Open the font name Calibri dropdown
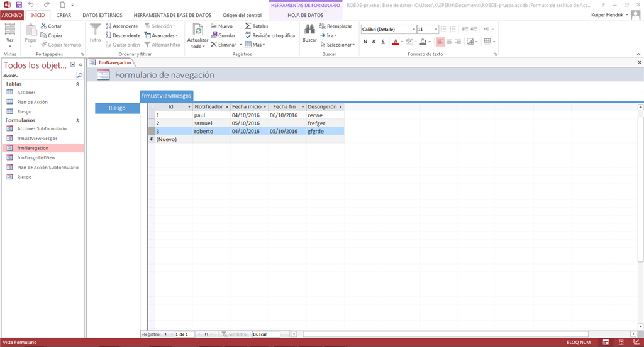 coord(414,29)
